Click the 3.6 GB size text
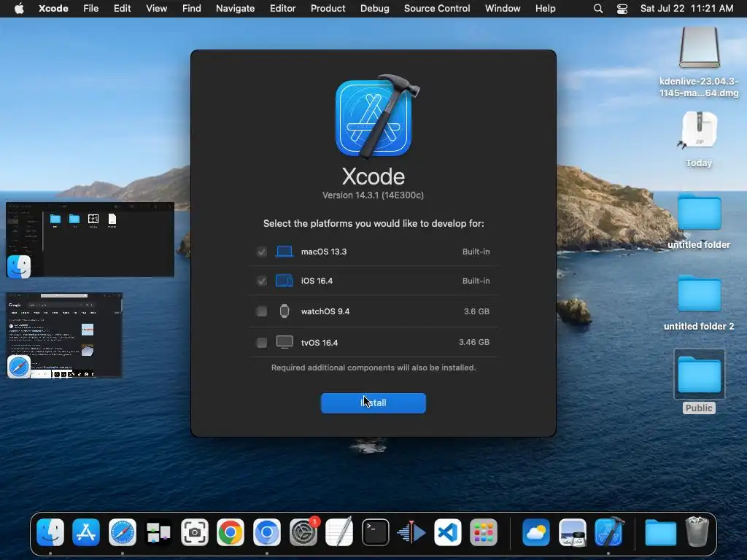Viewport: 747px width, 560px height. pyautogui.click(x=476, y=311)
